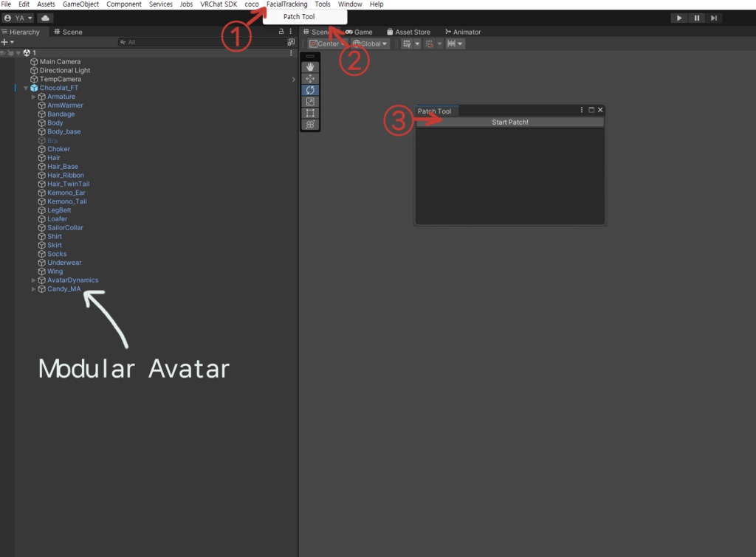Expand the Candy_MA object
The width and height of the screenshot is (756, 557).
(x=34, y=289)
